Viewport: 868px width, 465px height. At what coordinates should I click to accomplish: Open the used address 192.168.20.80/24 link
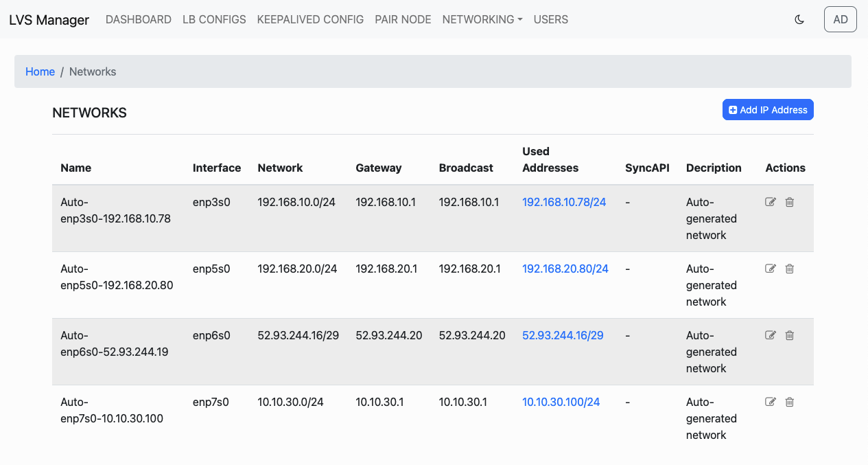pos(565,269)
